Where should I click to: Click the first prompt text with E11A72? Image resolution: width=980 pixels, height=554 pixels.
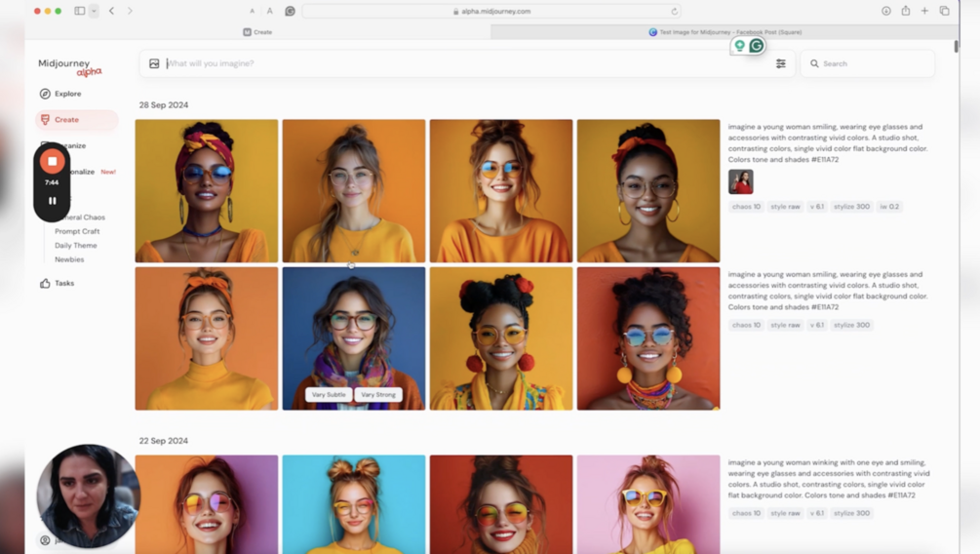tap(828, 143)
